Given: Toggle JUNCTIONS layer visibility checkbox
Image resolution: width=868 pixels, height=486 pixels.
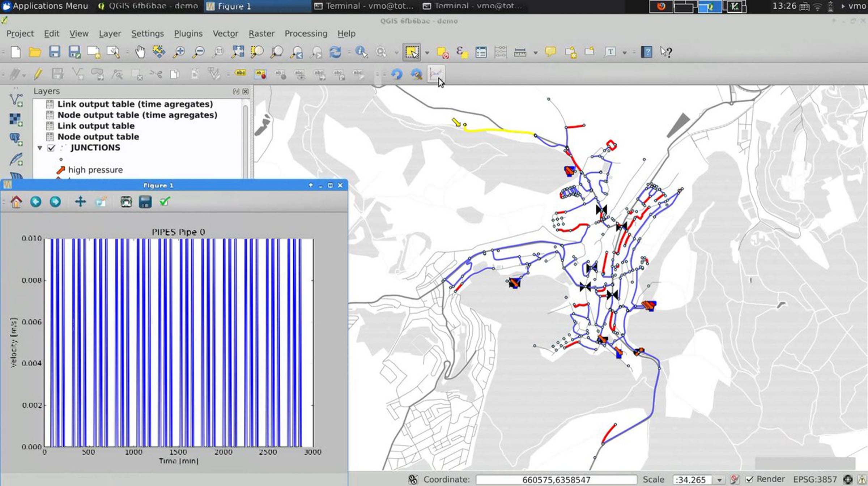Looking at the screenshot, I should coord(51,148).
